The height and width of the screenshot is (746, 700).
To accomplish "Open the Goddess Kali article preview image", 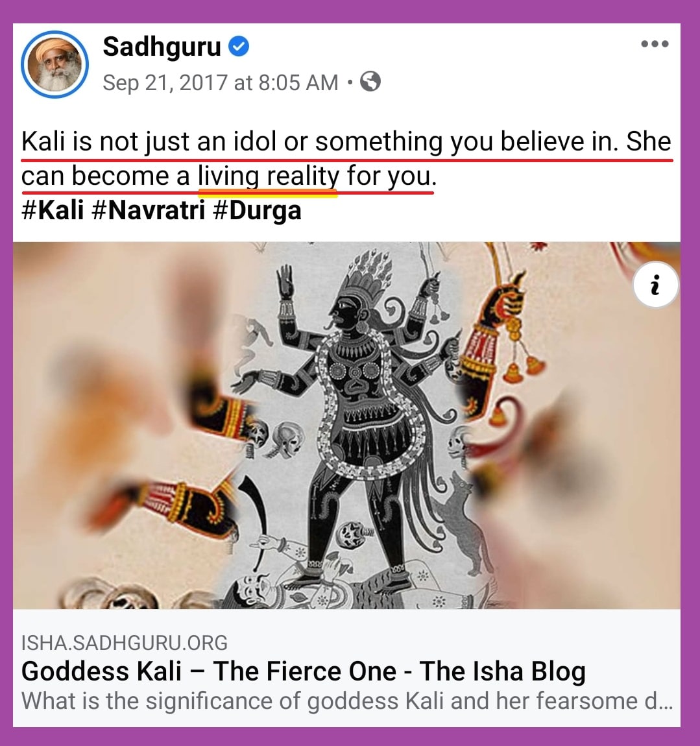I will pyautogui.click(x=346, y=426).
